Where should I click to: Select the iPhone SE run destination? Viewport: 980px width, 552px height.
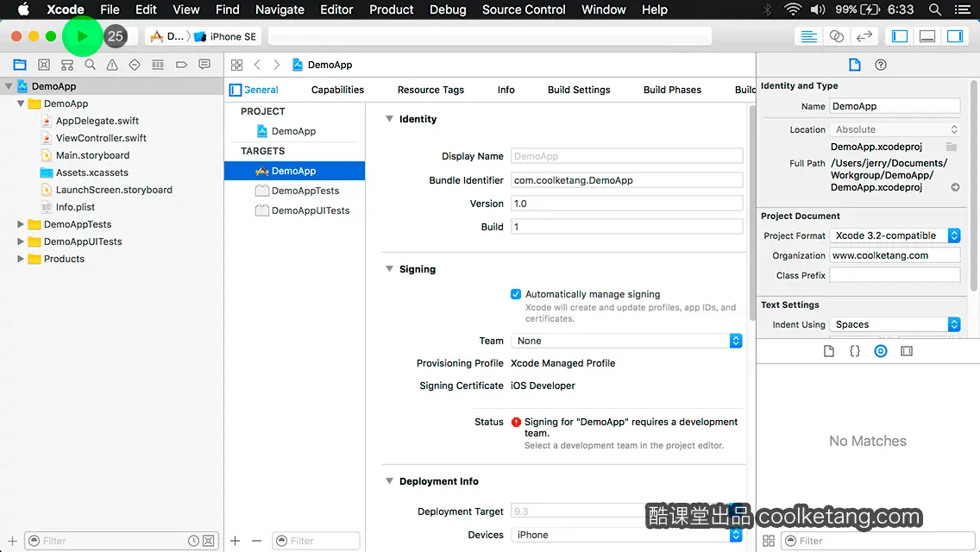click(x=226, y=36)
